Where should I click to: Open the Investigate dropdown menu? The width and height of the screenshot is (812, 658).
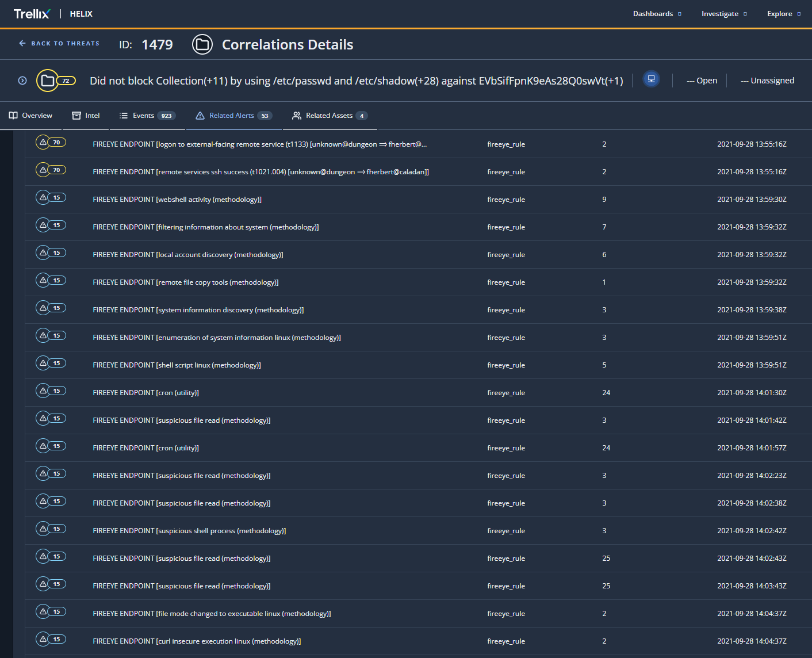click(x=723, y=14)
